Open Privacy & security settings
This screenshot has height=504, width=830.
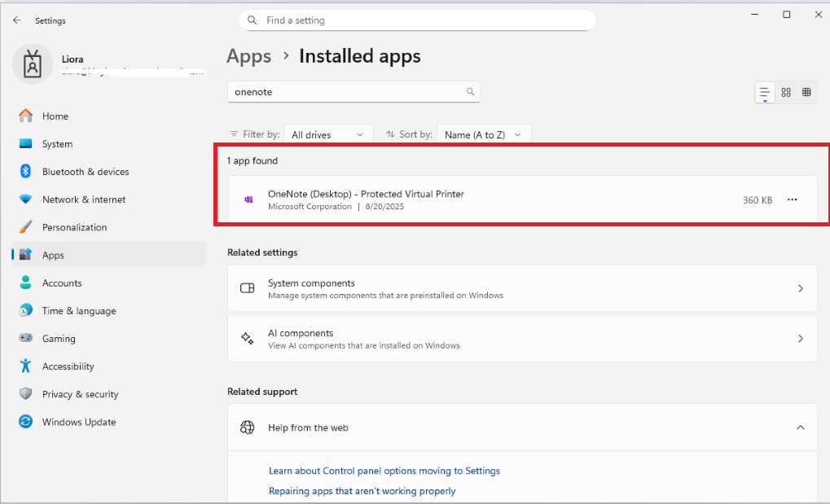(80, 393)
